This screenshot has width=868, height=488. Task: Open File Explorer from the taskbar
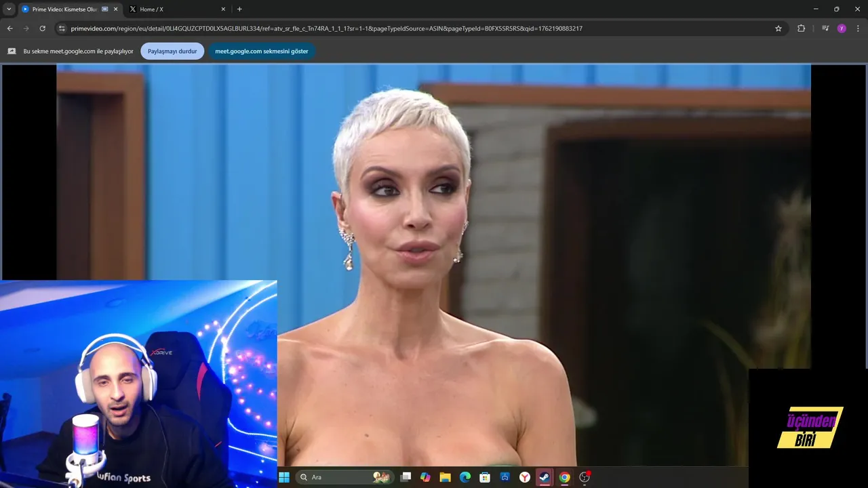(x=445, y=477)
